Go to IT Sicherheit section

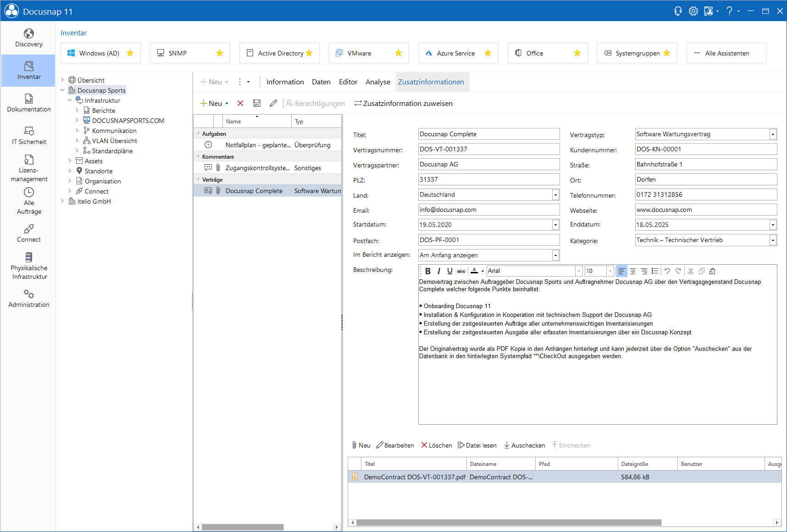pos(28,136)
